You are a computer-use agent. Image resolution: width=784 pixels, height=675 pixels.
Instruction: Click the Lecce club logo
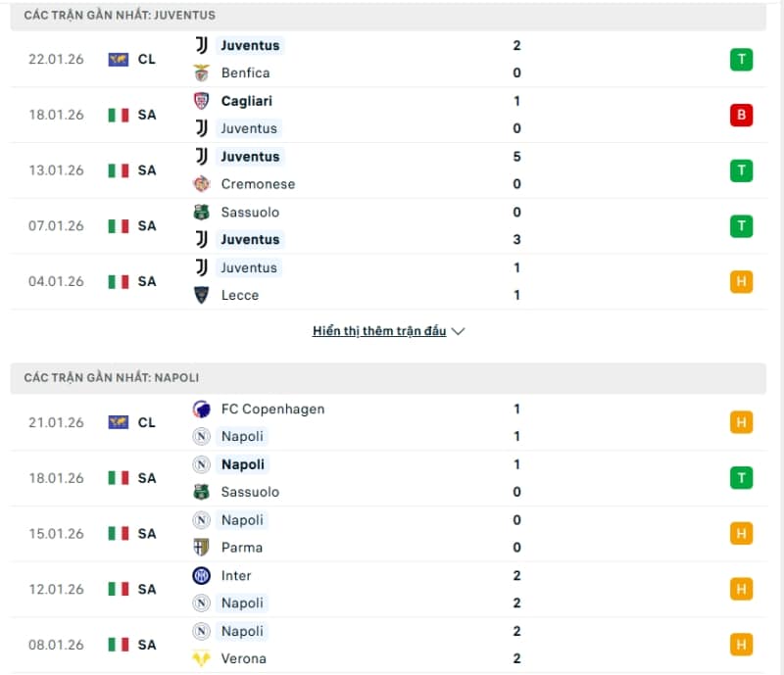point(202,295)
